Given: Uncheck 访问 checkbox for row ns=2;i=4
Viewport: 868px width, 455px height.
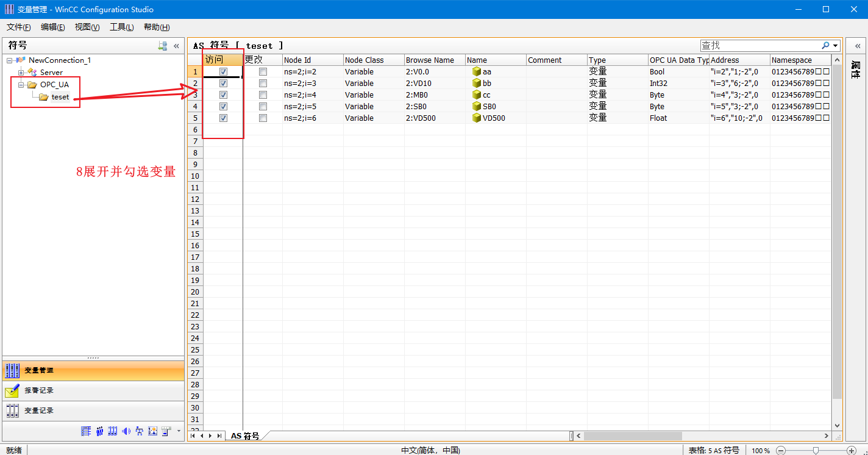Looking at the screenshot, I should pos(224,95).
